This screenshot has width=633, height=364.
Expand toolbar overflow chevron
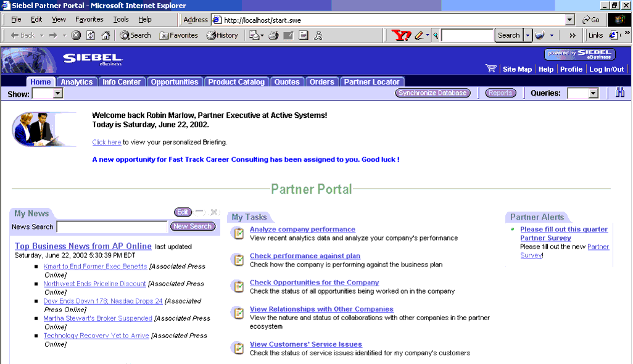pyautogui.click(x=573, y=36)
